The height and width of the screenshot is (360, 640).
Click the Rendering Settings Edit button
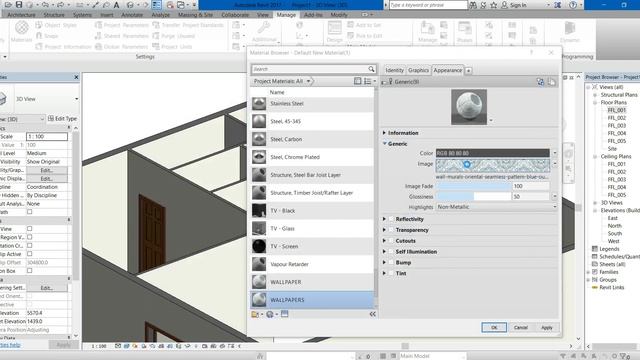click(x=47, y=288)
